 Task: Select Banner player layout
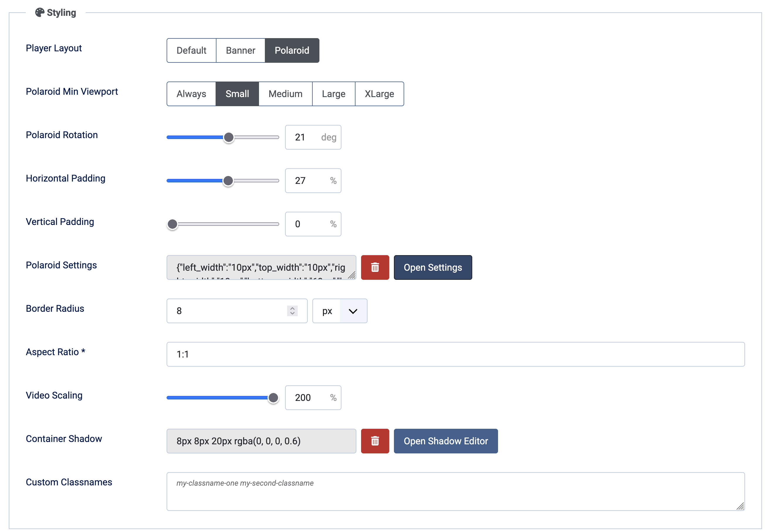coord(240,50)
